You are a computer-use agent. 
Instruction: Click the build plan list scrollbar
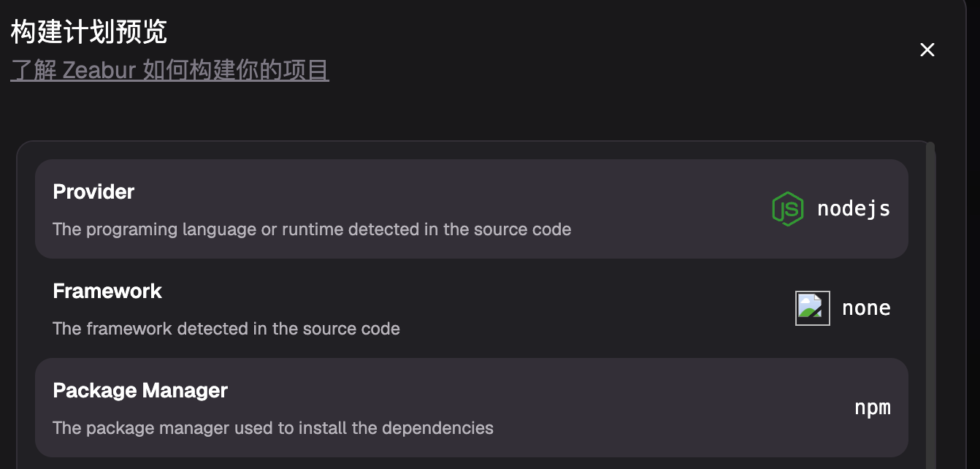point(930,307)
